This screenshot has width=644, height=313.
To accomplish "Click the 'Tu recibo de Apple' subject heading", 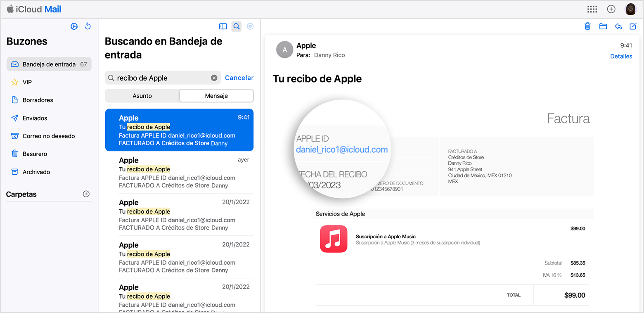I will click(x=317, y=79).
